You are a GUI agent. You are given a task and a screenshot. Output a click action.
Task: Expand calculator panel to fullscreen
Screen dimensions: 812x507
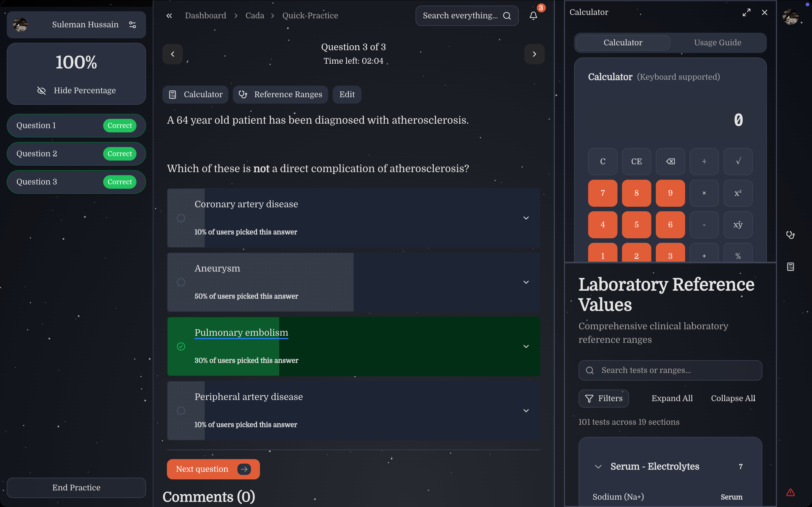pyautogui.click(x=746, y=12)
